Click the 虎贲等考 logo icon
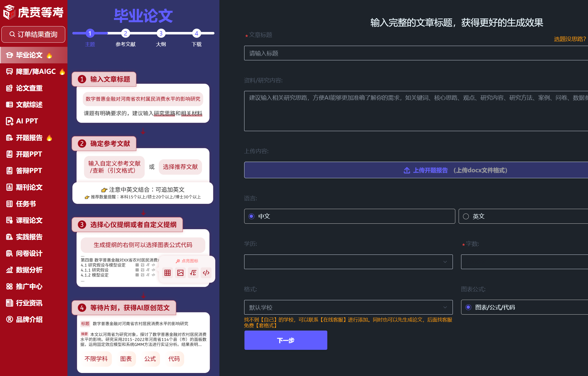Viewport: 588px width, 376px height. pyautogui.click(x=9, y=12)
